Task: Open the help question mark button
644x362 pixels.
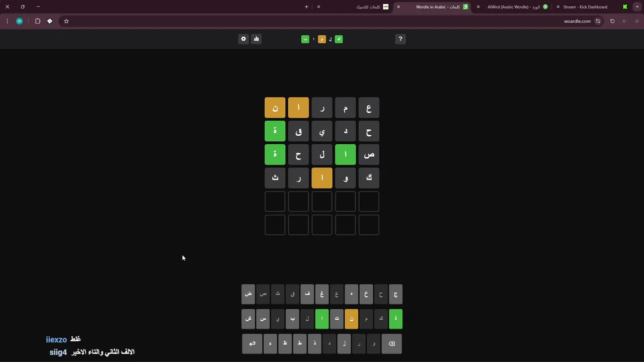Action: [400, 39]
